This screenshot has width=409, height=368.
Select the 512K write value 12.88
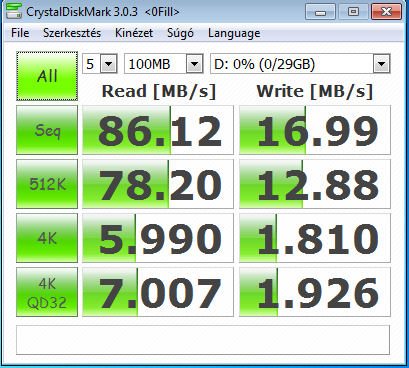(315, 184)
